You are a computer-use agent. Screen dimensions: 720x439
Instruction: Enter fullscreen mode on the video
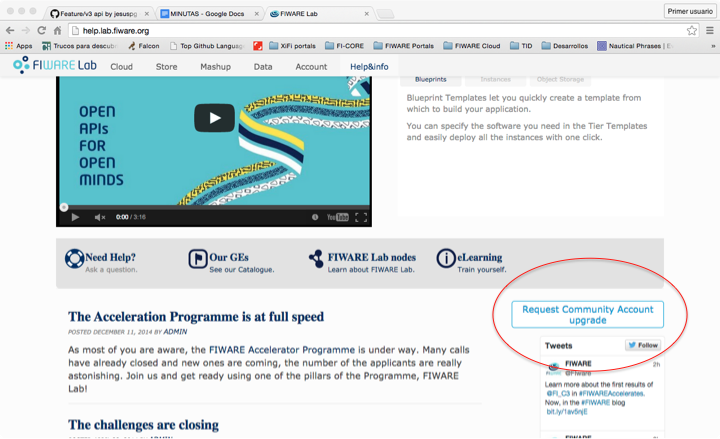point(361,217)
